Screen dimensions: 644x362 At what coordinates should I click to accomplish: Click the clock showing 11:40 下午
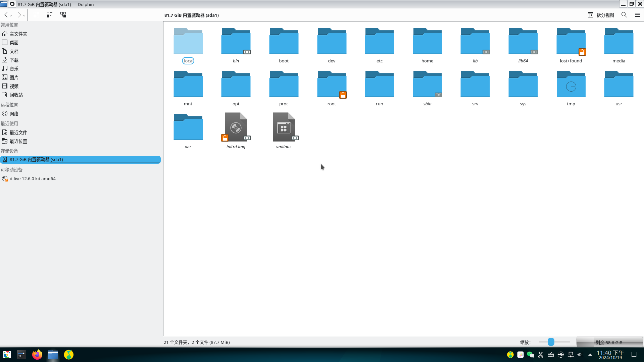[x=610, y=355]
